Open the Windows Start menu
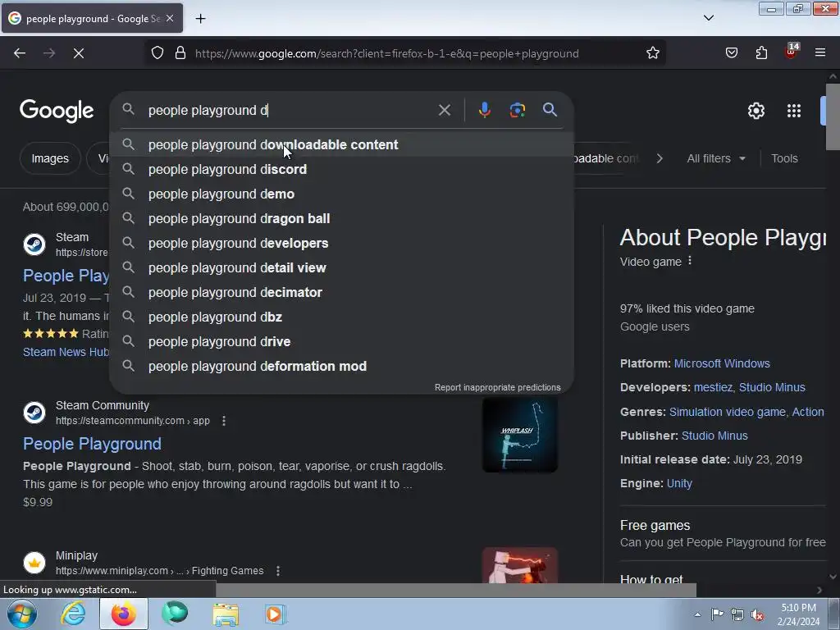 pos(21,614)
